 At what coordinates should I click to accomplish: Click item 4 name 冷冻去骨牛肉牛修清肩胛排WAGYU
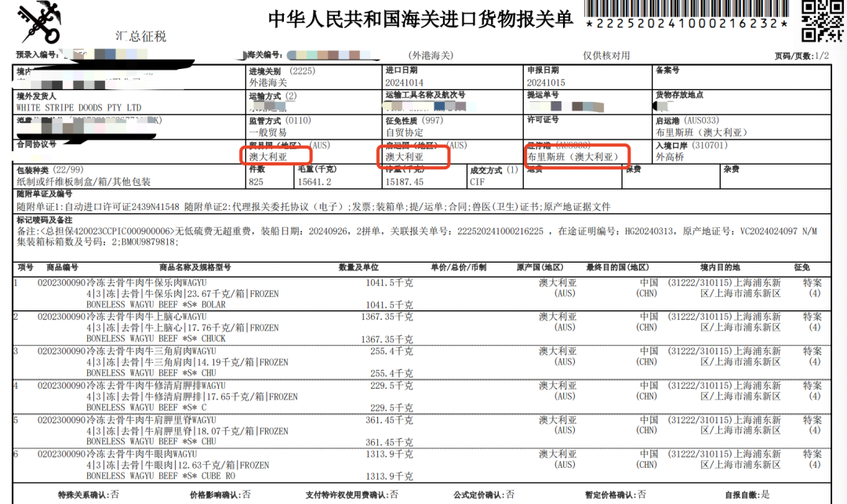click(156, 386)
